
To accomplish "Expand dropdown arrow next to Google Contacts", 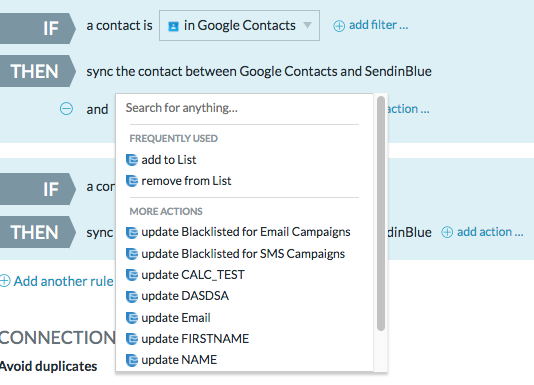I will coord(307,26).
